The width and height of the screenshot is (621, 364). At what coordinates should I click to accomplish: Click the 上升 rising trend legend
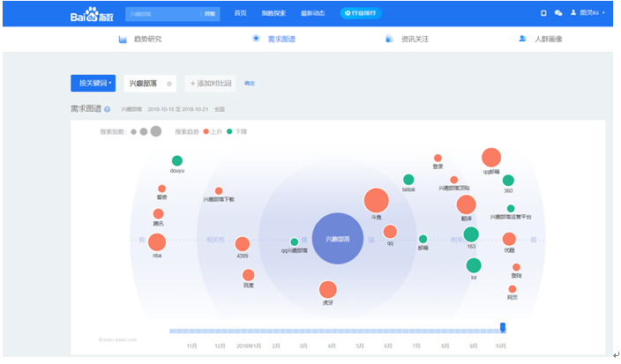pos(213,131)
